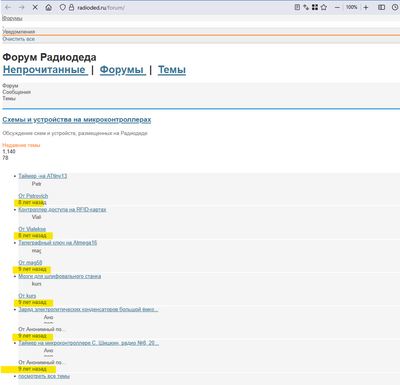Zoom out with the minus icon
The height and width of the screenshot is (385, 400).
coord(337,7)
